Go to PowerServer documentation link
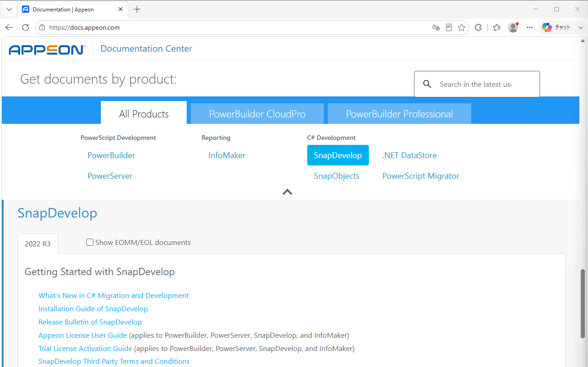The width and height of the screenshot is (588, 367). click(x=110, y=176)
